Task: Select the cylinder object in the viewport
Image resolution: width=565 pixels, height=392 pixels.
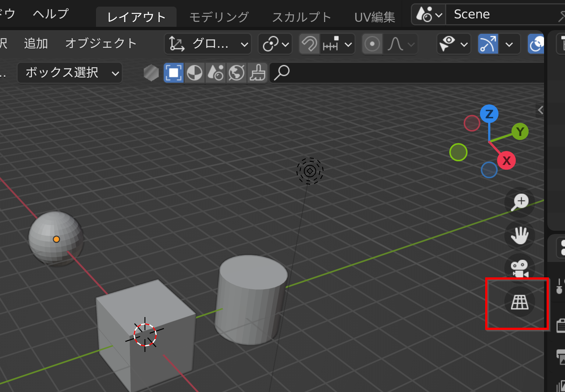Action: pyautogui.click(x=251, y=299)
